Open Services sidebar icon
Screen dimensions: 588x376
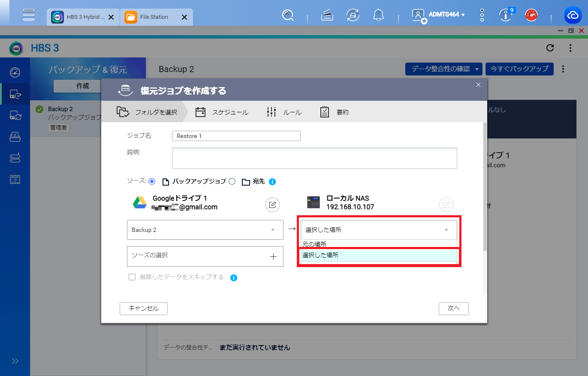(x=15, y=180)
